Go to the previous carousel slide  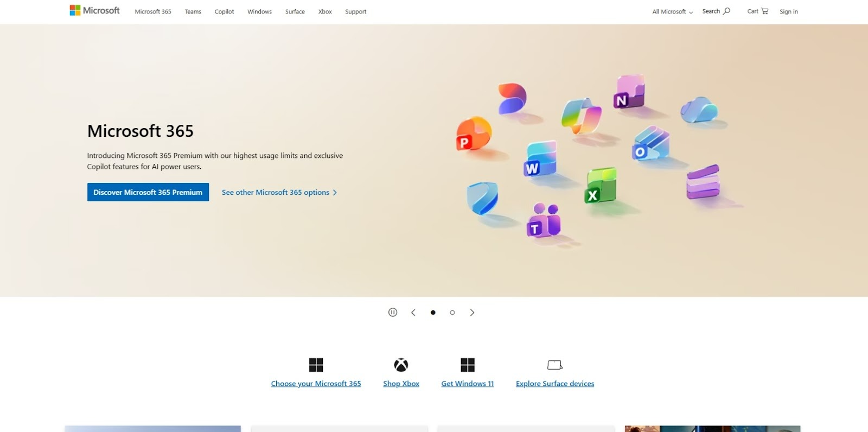pos(413,312)
